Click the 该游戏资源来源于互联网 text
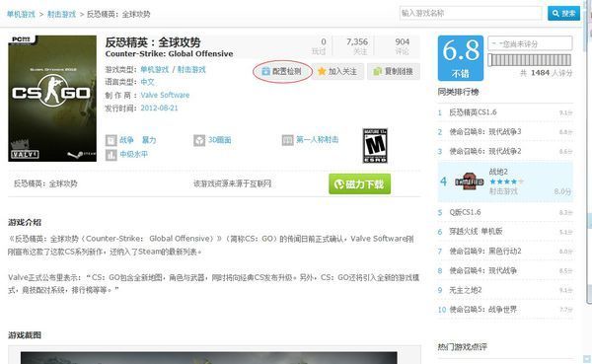Viewport: 592px width, 364px height. [x=233, y=183]
